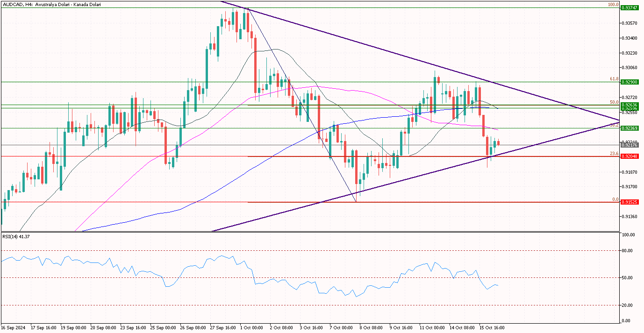
Task: Click the 0.93570 price axis value
Action: tap(629, 23)
